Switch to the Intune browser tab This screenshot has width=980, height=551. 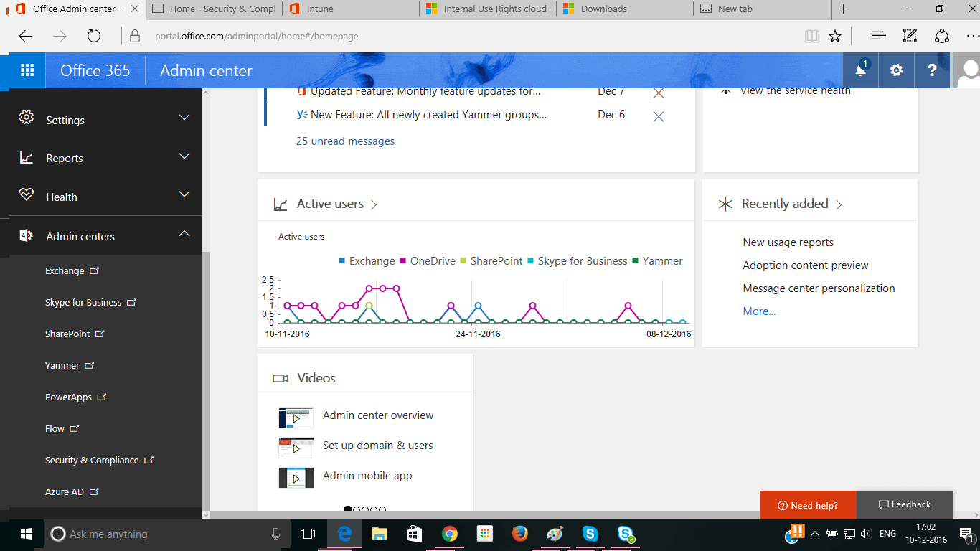pos(351,9)
